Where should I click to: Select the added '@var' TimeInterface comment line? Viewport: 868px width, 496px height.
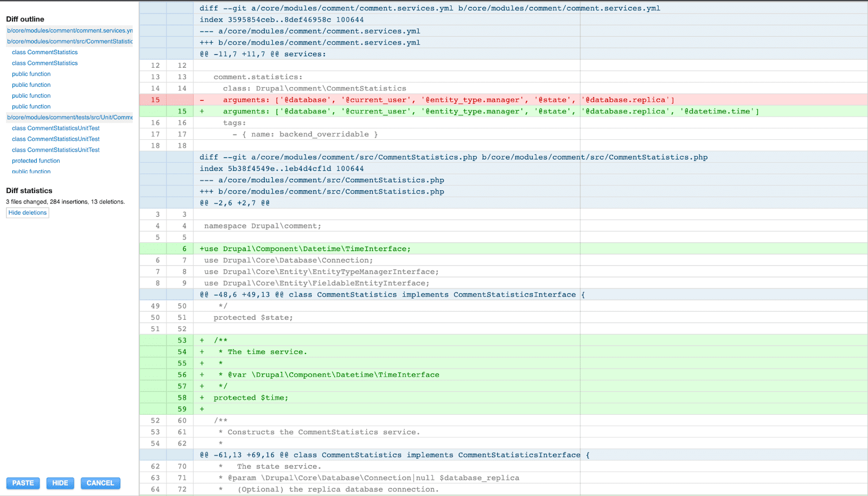point(329,375)
